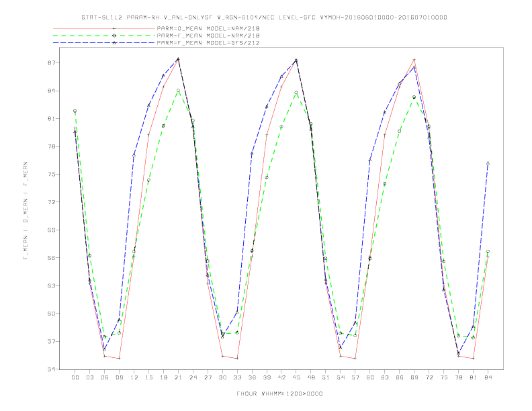Click x-axis tick label 63

pyautogui.click(x=385, y=377)
